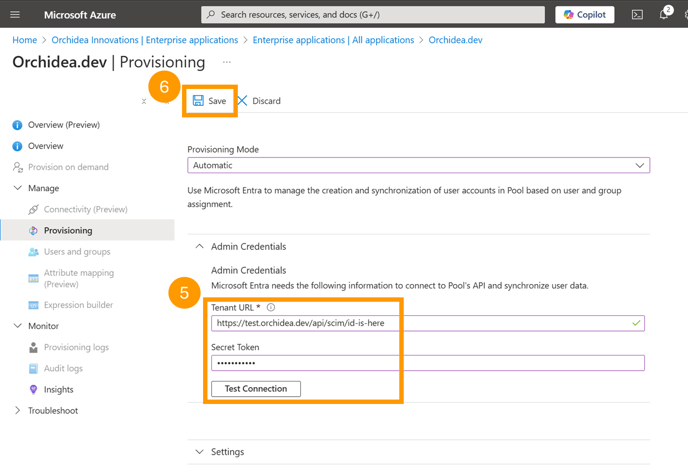Screen dimensions: 688x470
Task: Click the Save disk icon
Action: click(x=198, y=100)
